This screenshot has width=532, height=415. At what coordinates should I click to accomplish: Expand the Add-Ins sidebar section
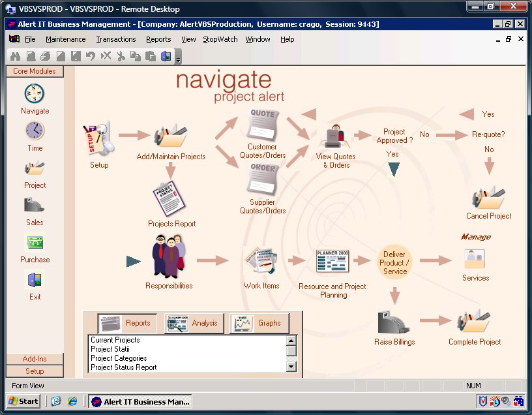pos(35,359)
